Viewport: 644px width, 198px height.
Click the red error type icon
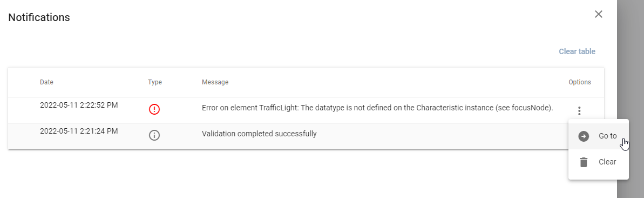[x=154, y=109]
